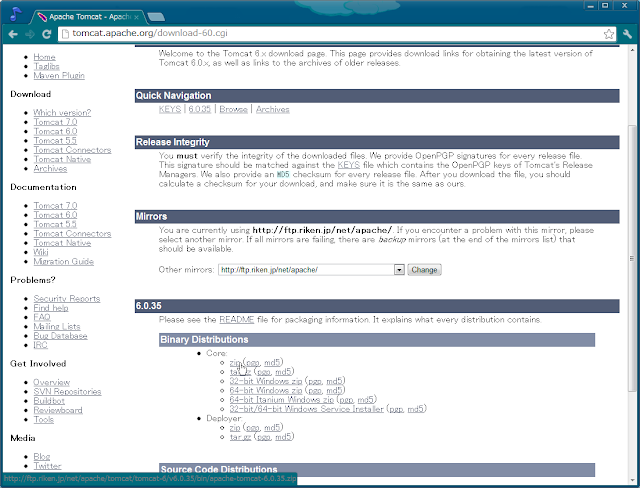Maximize the browser window
640x488 pixels.
tap(605, 5)
